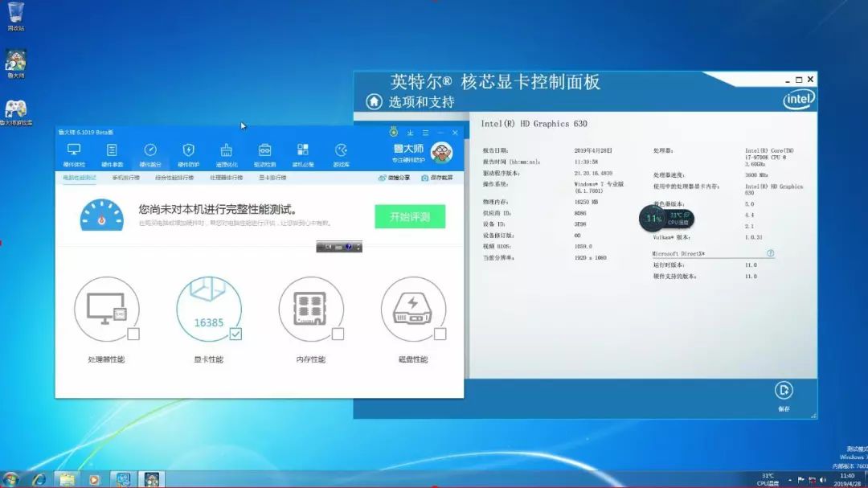Click driver version 21.20.16.4839
The width and height of the screenshot is (868, 488).
click(x=593, y=173)
